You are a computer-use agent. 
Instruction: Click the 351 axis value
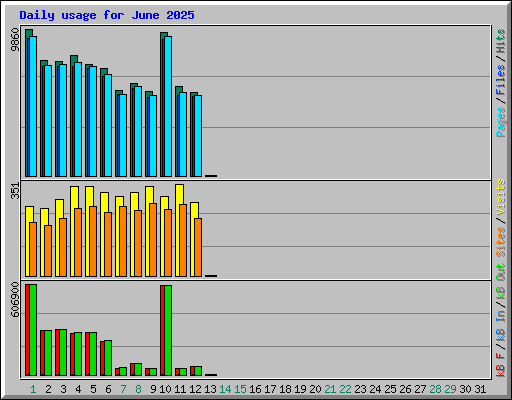(15, 191)
